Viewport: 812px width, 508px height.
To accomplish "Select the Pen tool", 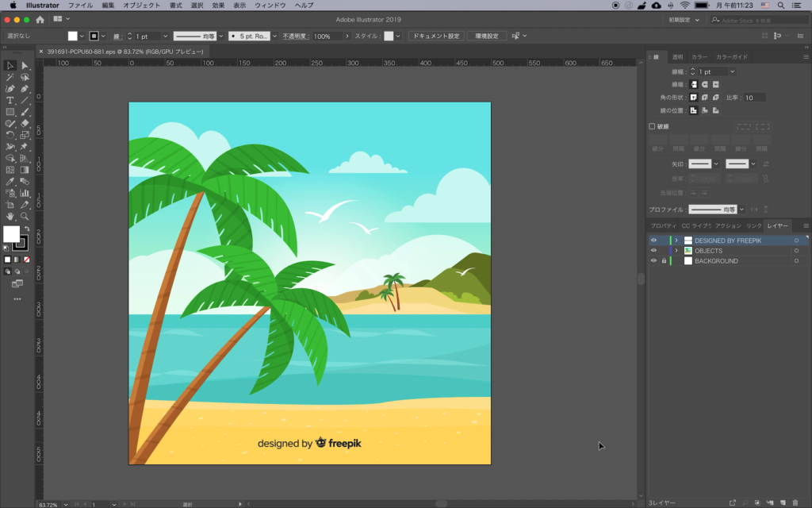I will pyautogui.click(x=10, y=89).
